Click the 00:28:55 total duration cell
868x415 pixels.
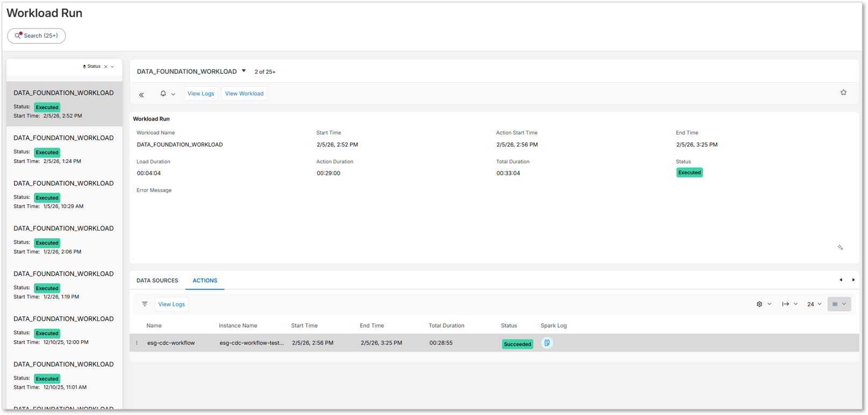tap(441, 343)
